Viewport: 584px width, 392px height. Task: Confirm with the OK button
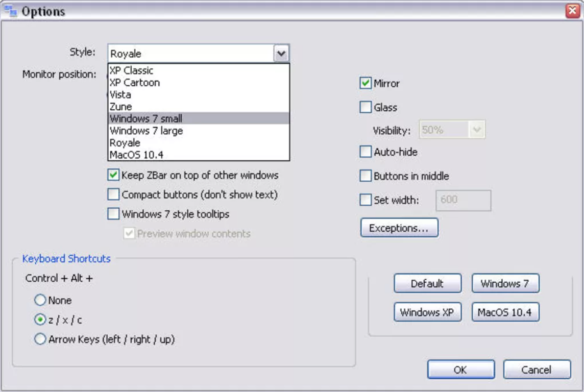461,370
